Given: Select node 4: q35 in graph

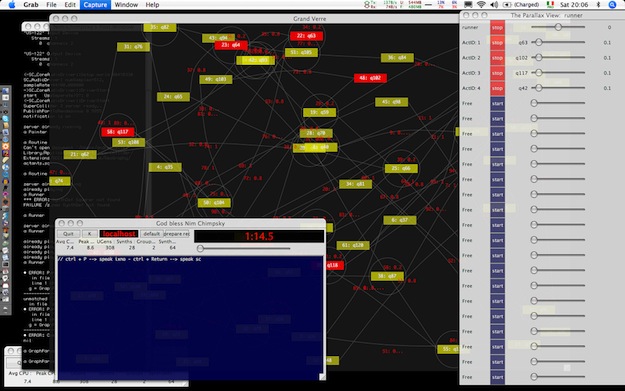Looking at the screenshot, I should pyautogui.click(x=165, y=167).
